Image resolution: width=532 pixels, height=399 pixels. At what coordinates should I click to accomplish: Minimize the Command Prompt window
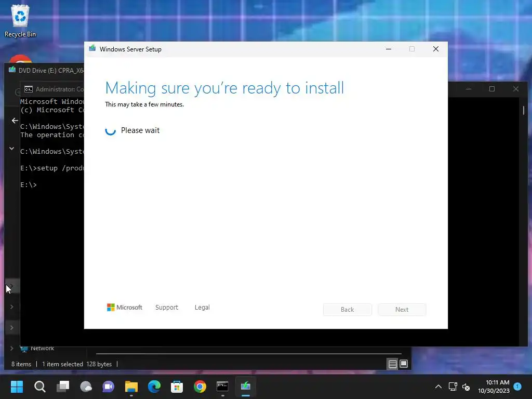pyautogui.click(x=469, y=89)
